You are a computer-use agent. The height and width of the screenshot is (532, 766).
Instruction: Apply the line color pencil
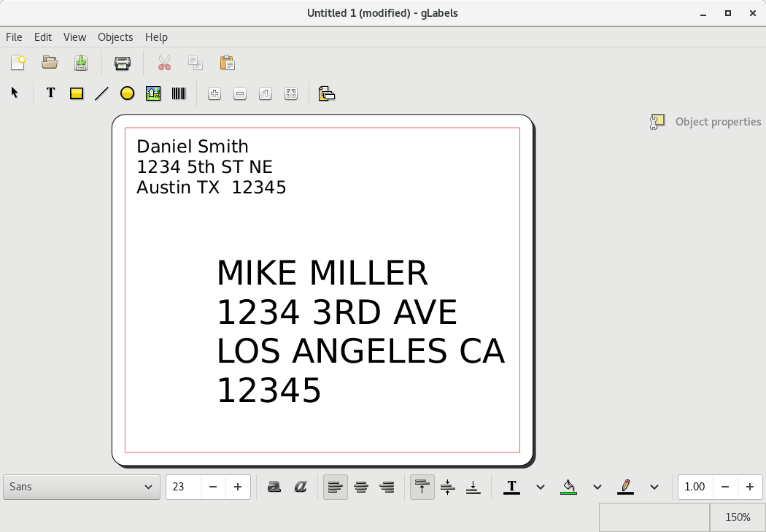pyautogui.click(x=625, y=487)
